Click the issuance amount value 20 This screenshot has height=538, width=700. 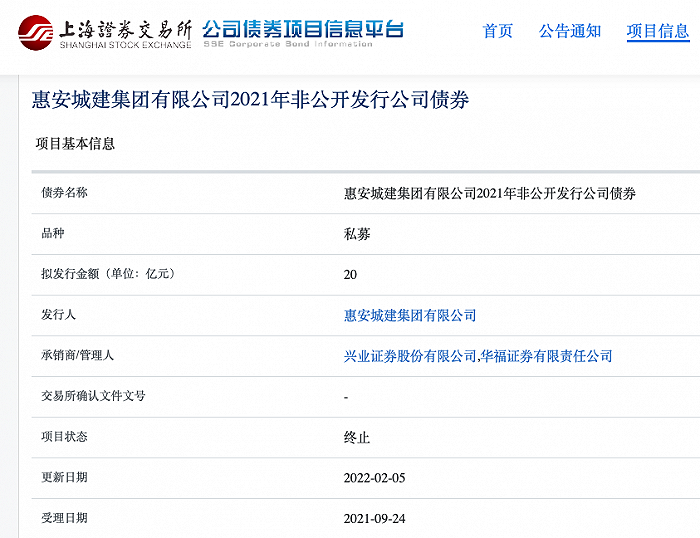click(350, 275)
